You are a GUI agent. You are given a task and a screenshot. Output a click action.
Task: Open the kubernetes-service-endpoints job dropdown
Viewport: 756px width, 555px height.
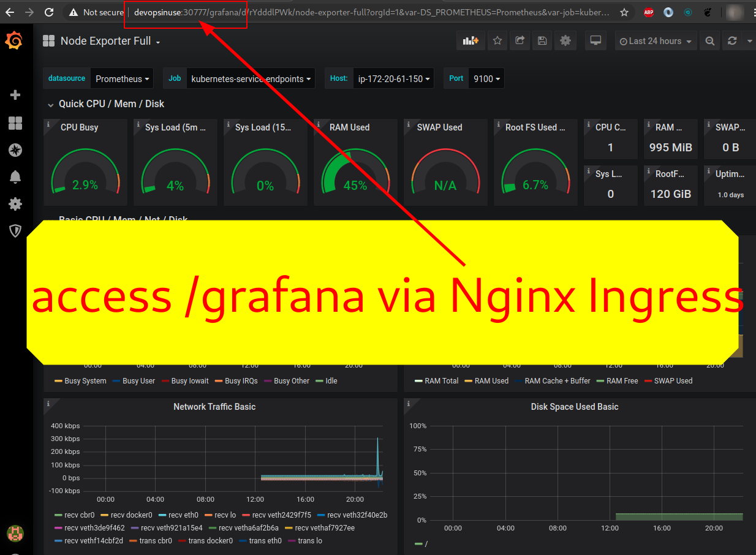[x=251, y=78]
